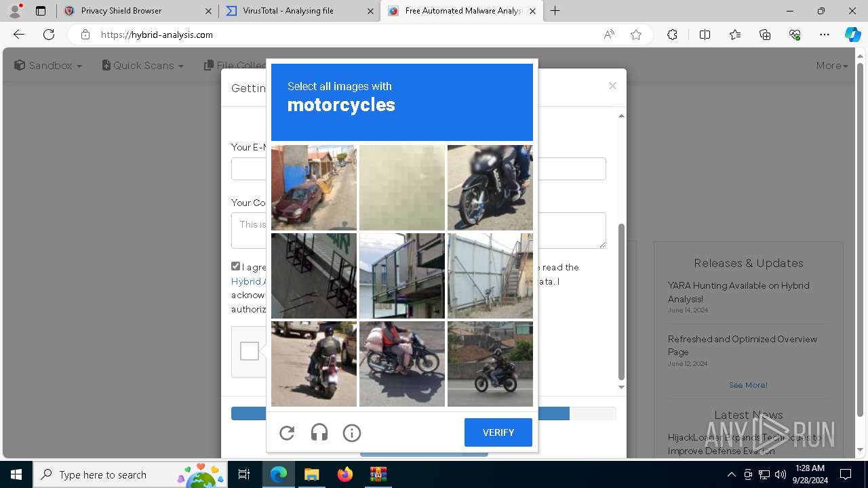This screenshot has width=868, height=488.
Task: Click the dialog vertical scrollbar thumb
Action: pos(621,302)
